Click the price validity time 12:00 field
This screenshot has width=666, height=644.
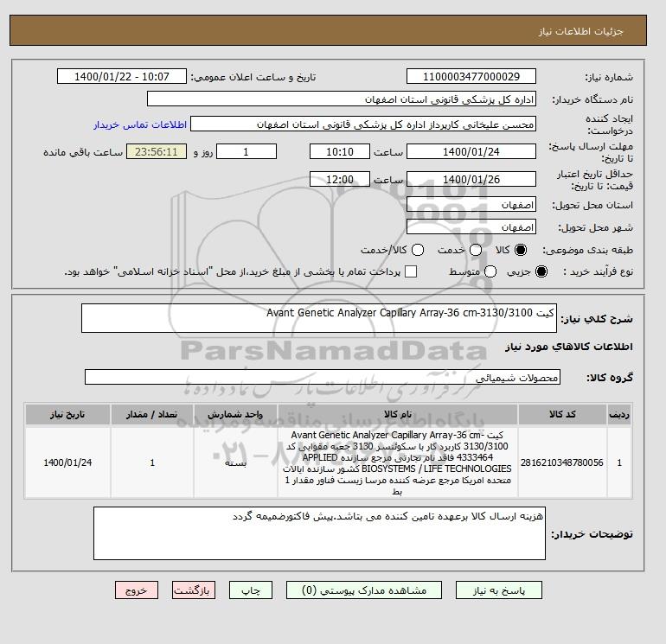click(x=340, y=179)
